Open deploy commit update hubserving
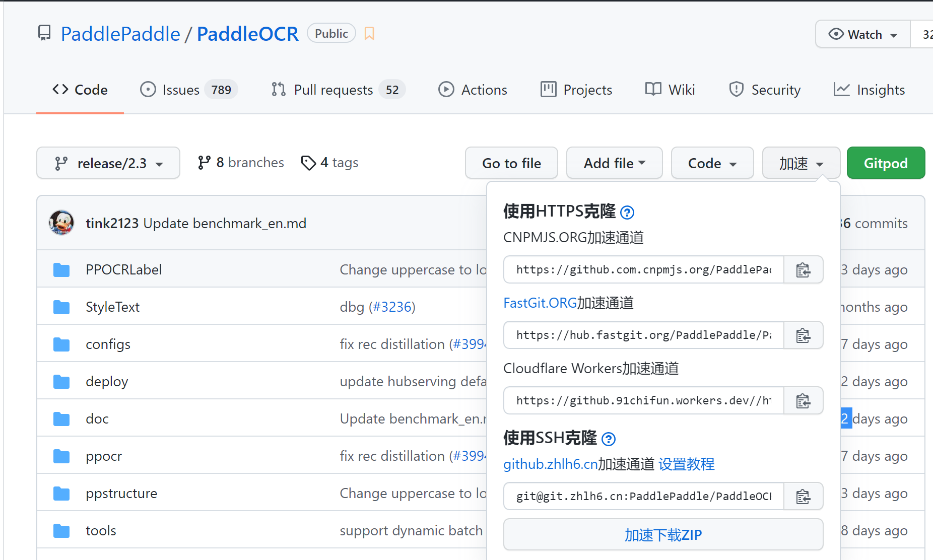The height and width of the screenshot is (560, 933). pos(413,381)
